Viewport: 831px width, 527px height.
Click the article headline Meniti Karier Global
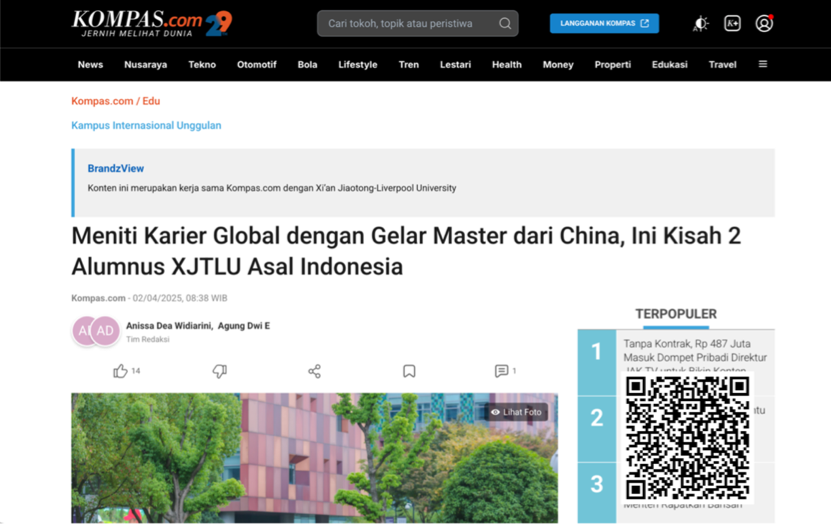coord(406,251)
